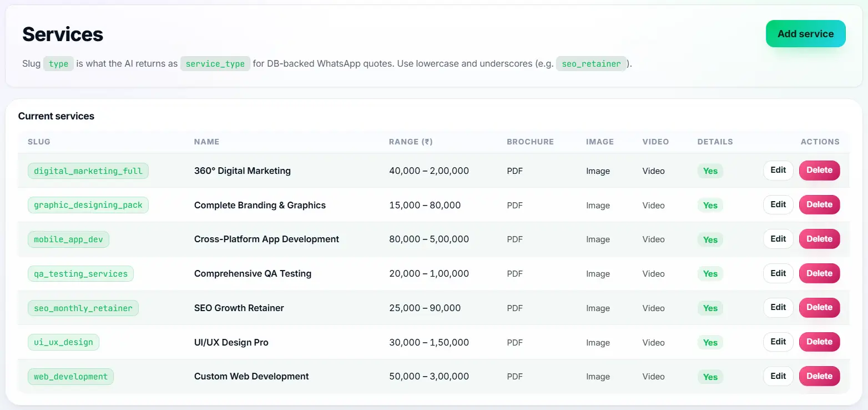Open PDF brochure for Custom Web Development
The width and height of the screenshot is (868, 410).
(514, 377)
